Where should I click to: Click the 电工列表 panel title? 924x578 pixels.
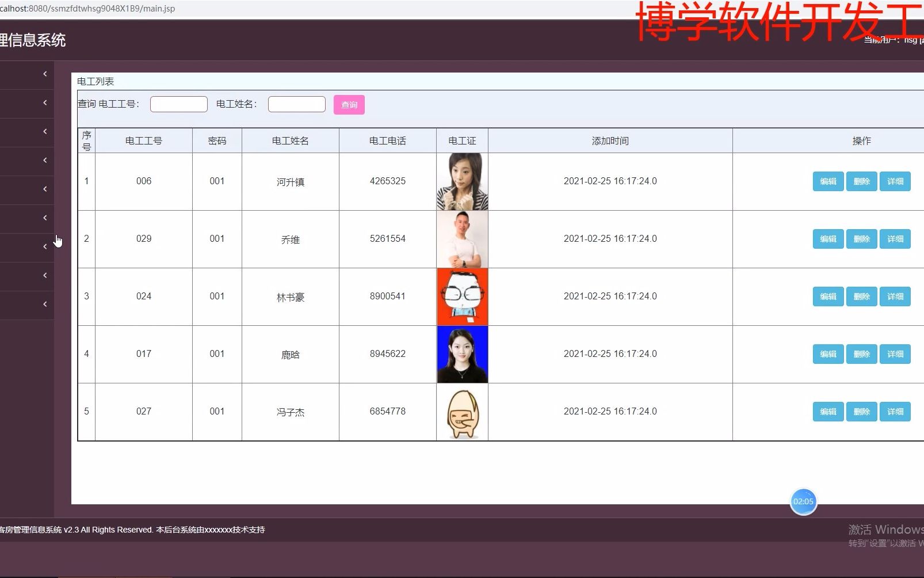pos(96,81)
